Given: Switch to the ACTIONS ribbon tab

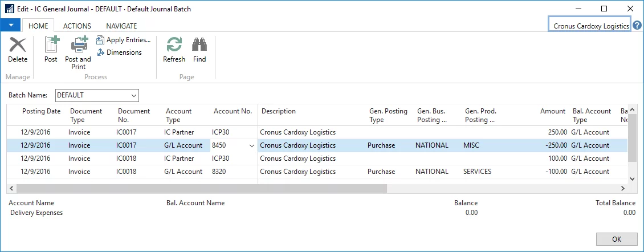Looking at the screenshot, I should [x=77, y=26].
